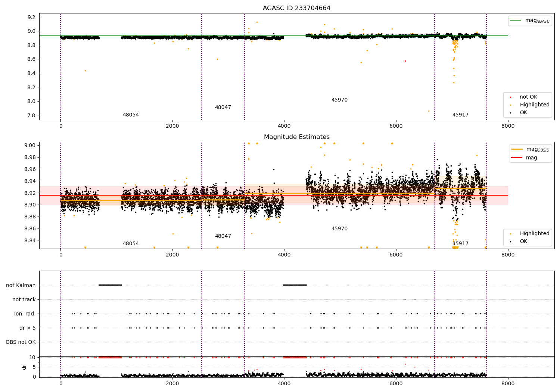Click the red 'mag' legend entry in middle plot
This screenshot has width=560, height=392.
pos(524,158)
